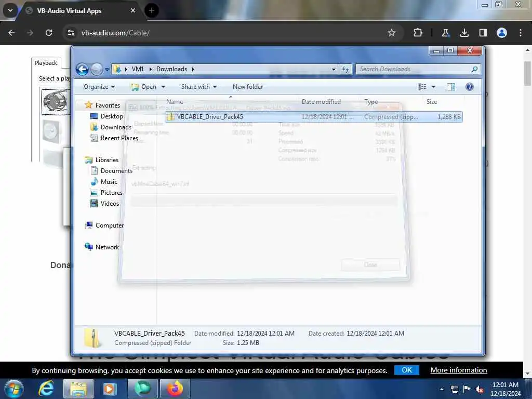Image resolution: width=532 pixels, height=399 pixels.
Task: Click Explorer Forward arrow button
Action: pyautogui.click(x=97, y=69)
